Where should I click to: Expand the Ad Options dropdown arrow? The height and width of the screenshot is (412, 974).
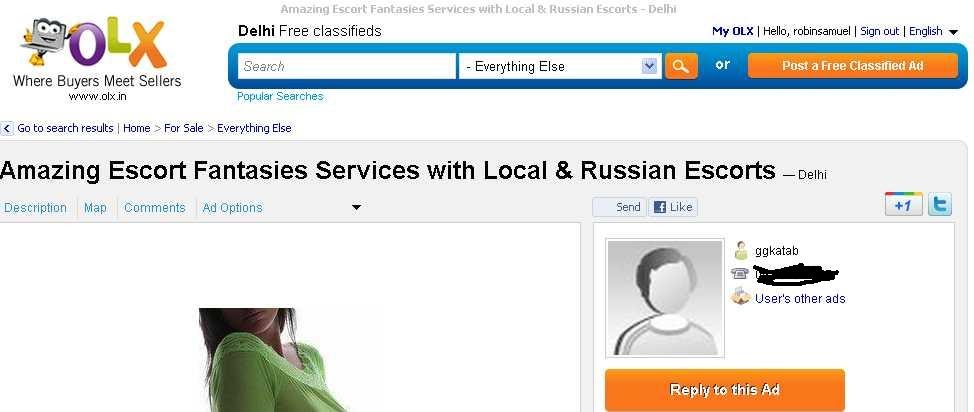point(357,208)
